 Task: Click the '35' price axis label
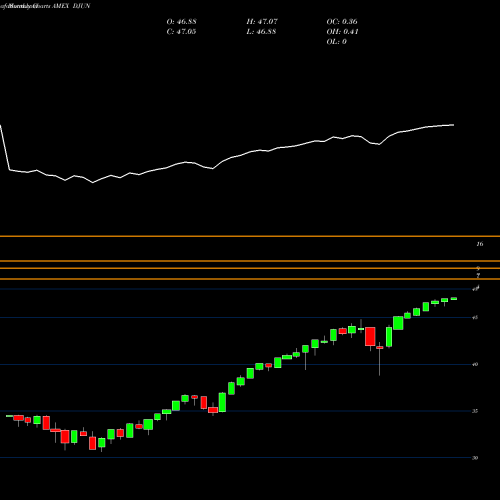pyautogui.click(x=475, y=411)
